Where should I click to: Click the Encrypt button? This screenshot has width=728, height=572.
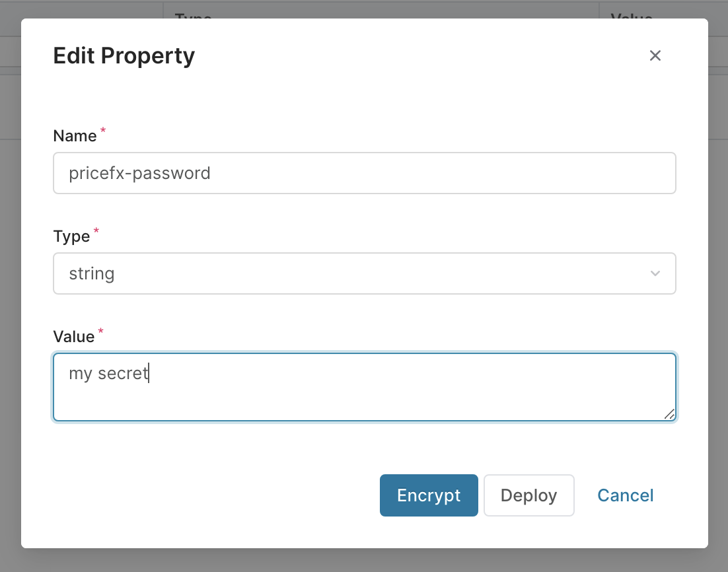429,495
